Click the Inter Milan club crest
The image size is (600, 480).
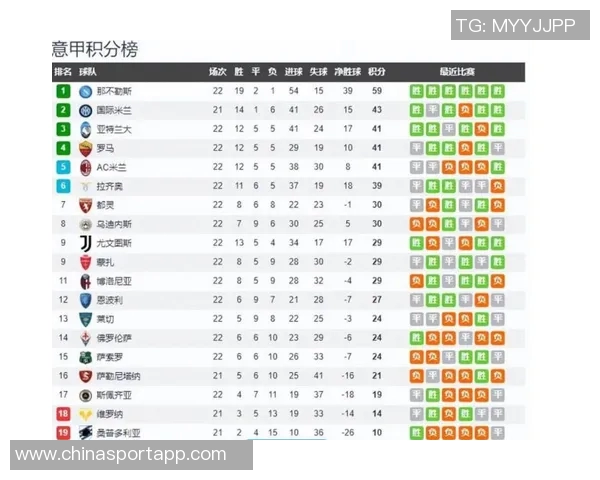click(85, 110)
